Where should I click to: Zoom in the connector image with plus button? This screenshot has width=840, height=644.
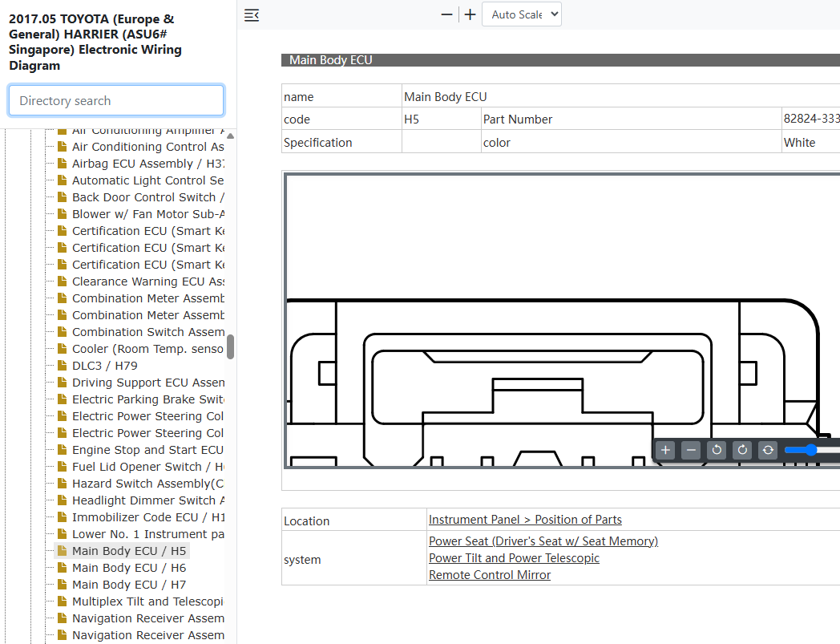click(665, 450)
